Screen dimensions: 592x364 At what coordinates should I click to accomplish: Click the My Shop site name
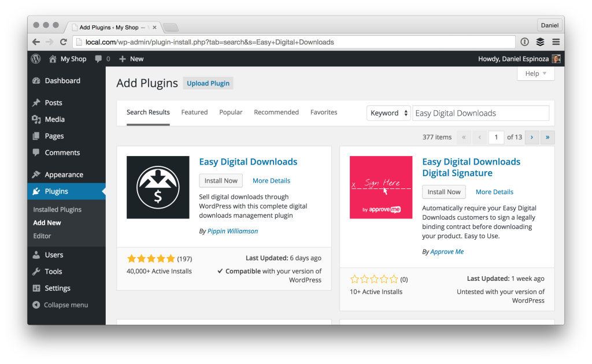(73, 59)
